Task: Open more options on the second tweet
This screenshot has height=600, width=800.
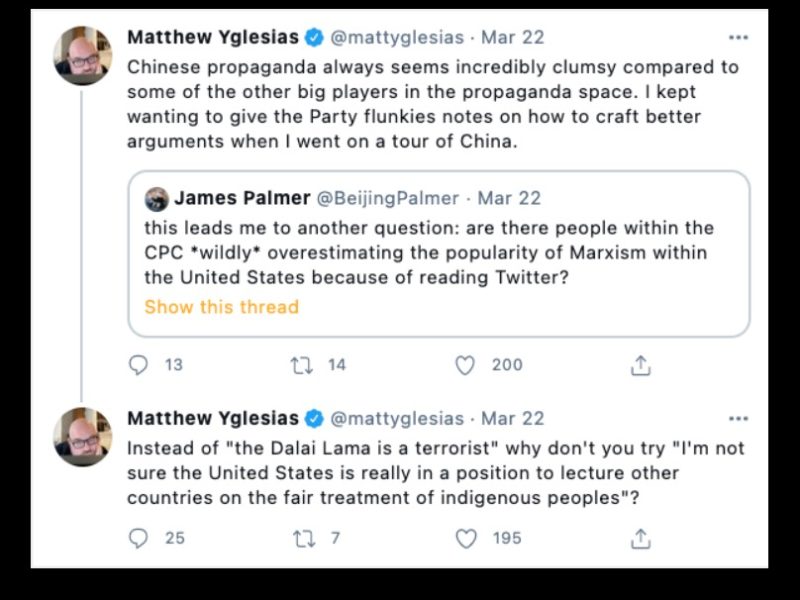Action: (738, 419)
